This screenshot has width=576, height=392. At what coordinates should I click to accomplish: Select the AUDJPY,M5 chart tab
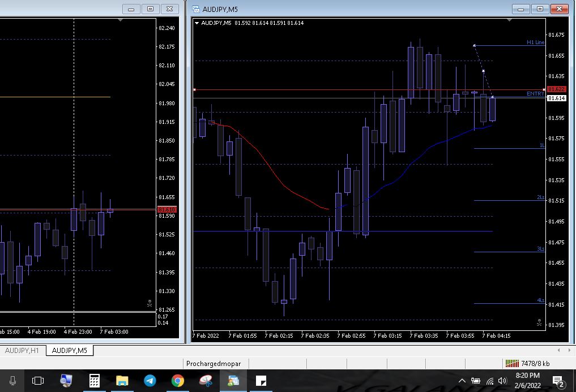(x=70, y=351)
